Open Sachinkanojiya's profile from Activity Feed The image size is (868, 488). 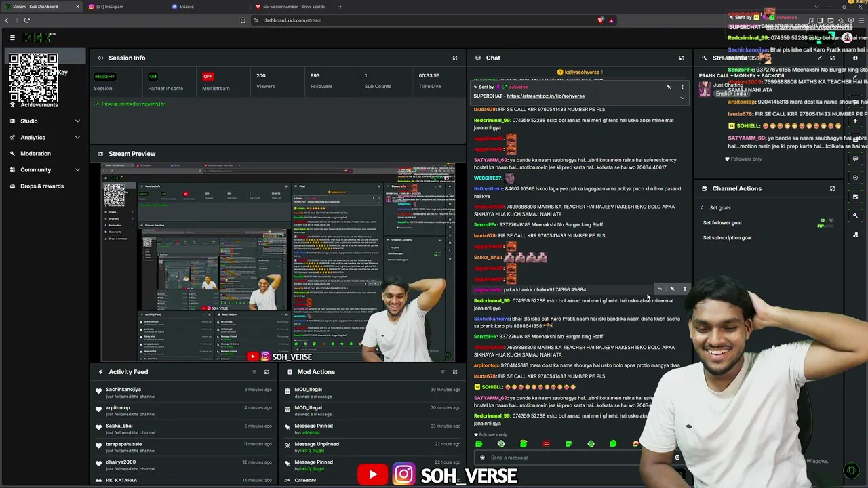[123, 390]
